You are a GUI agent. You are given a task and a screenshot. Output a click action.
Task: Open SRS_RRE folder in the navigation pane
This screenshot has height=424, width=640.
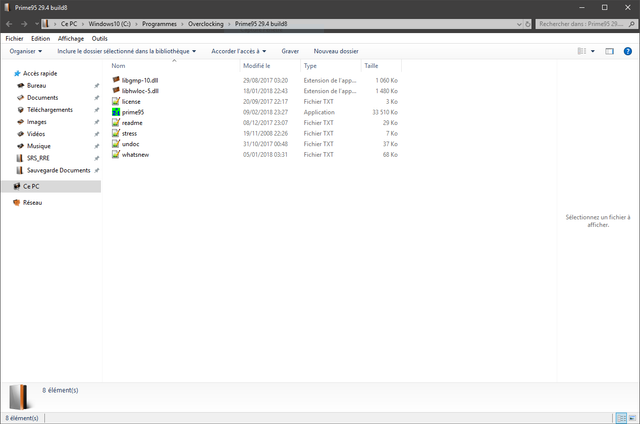tap(38, 158)
